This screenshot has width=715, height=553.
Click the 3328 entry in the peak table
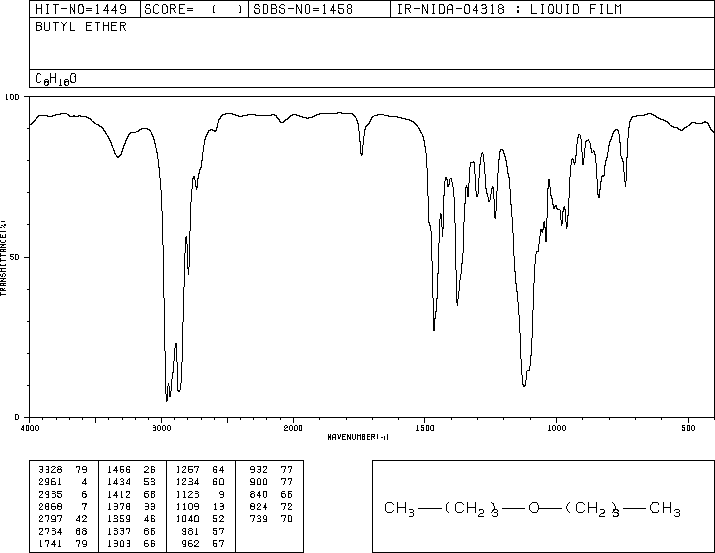click(x=48, y=467)
